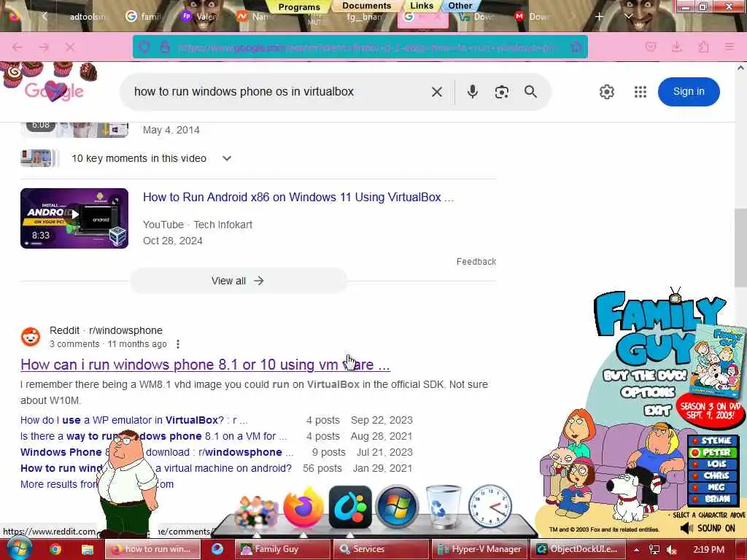This screenshot has height=560, width=747.
Task: Launch Chrome from the taskbar
Action: point(55,550)
